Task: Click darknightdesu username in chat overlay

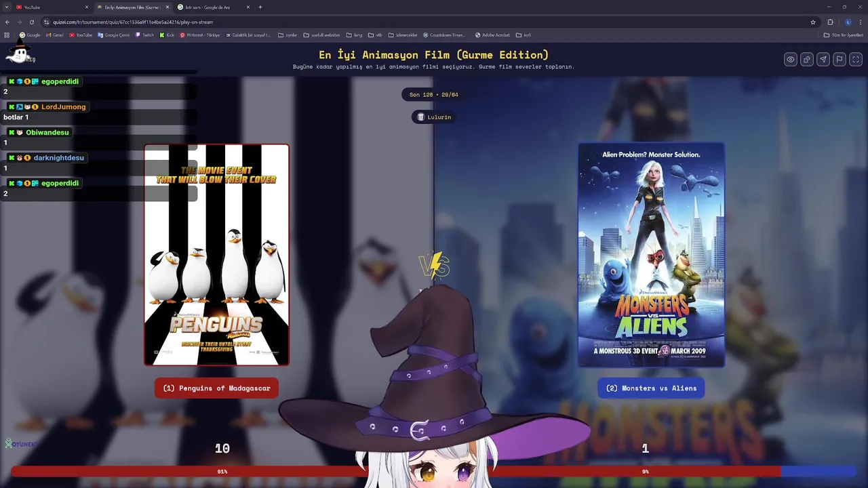Action: pyautogui.click(x=58, y=157)
